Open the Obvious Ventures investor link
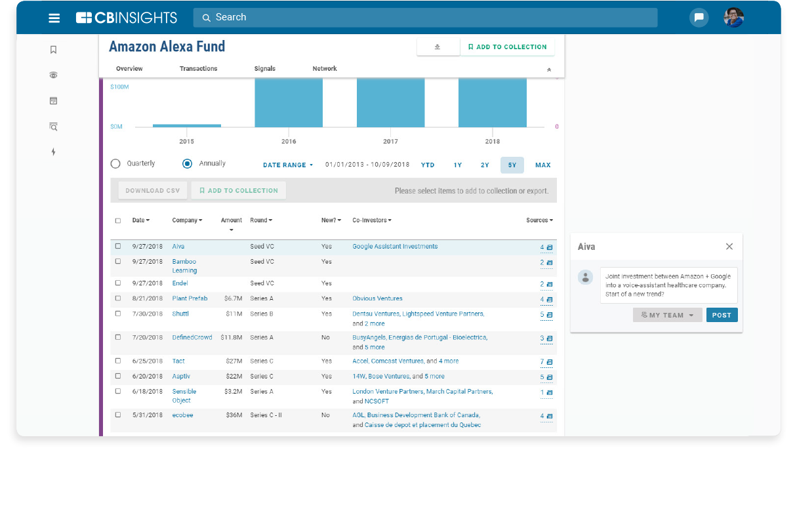Viewport: 795px width, 532px height. pos(377,298)
